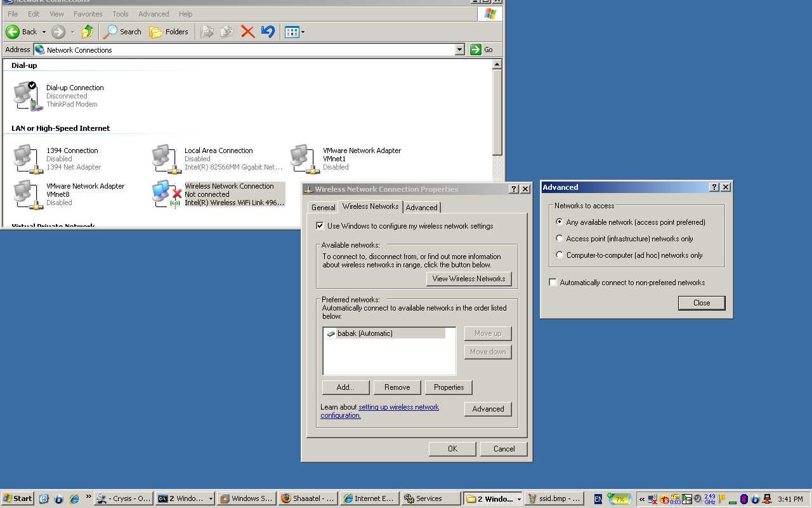Click the Internet Explorer quick launch icon
The image size is (812, 508).
74,498
